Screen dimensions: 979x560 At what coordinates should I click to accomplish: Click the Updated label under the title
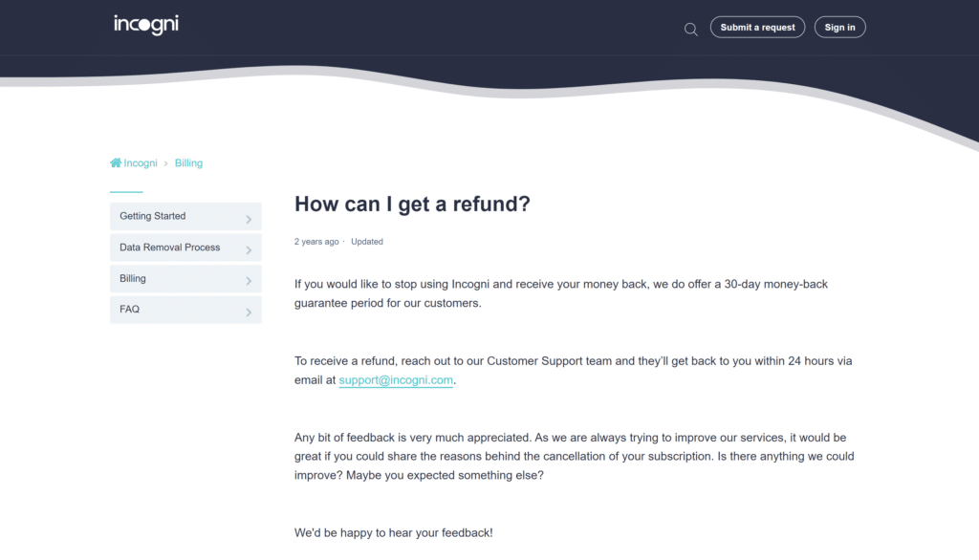pyautogui.click(x=367, y=242)
